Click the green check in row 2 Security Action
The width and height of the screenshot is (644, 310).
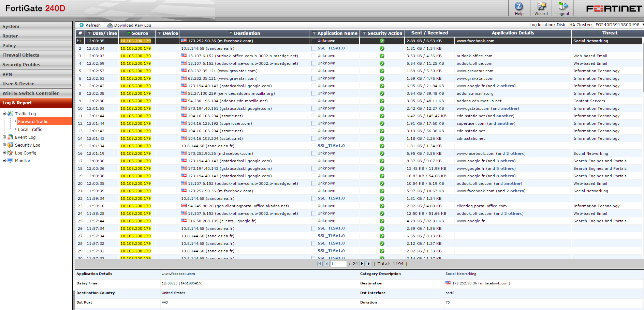(x=382, y=48)
